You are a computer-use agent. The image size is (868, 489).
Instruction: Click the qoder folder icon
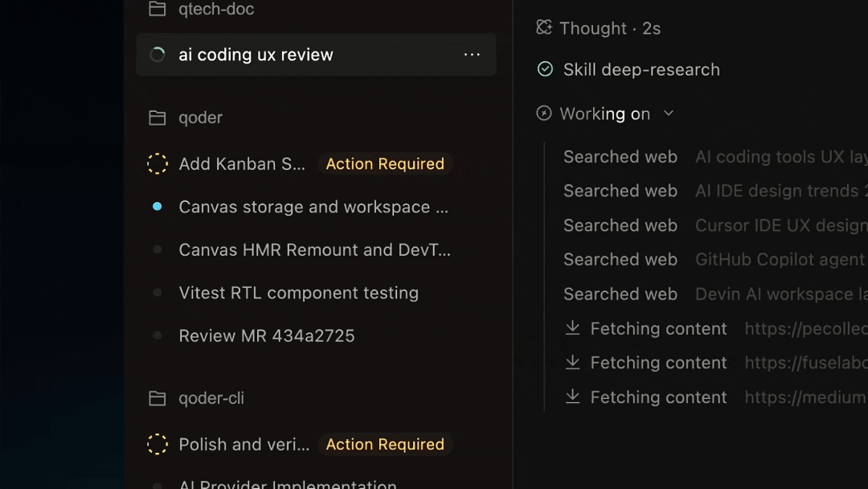click(158, 117)
